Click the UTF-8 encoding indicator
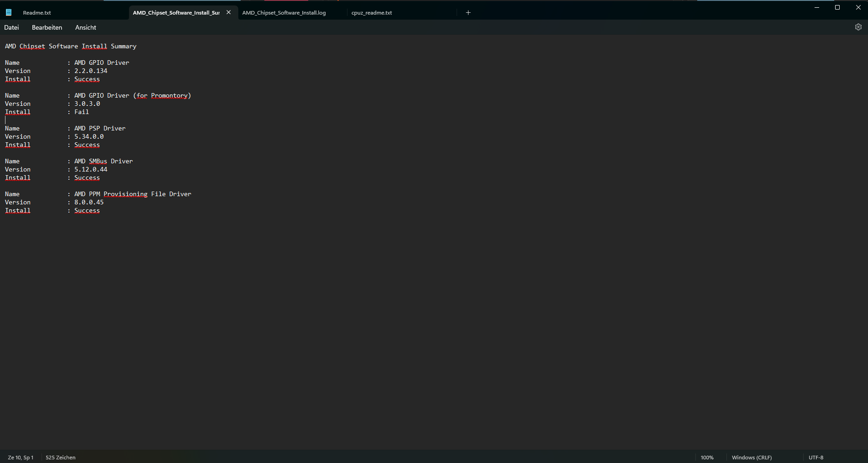This screenshot has height=463, width=868. pyautogui.click(x=816, y=458)
